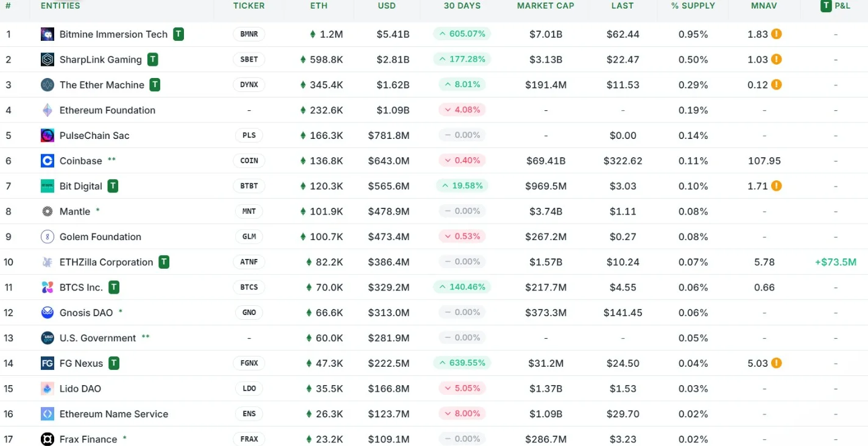Viewport: 868px width, 446px height.
Task: Click the Coinbase logo icon
Action: (48, 161)
